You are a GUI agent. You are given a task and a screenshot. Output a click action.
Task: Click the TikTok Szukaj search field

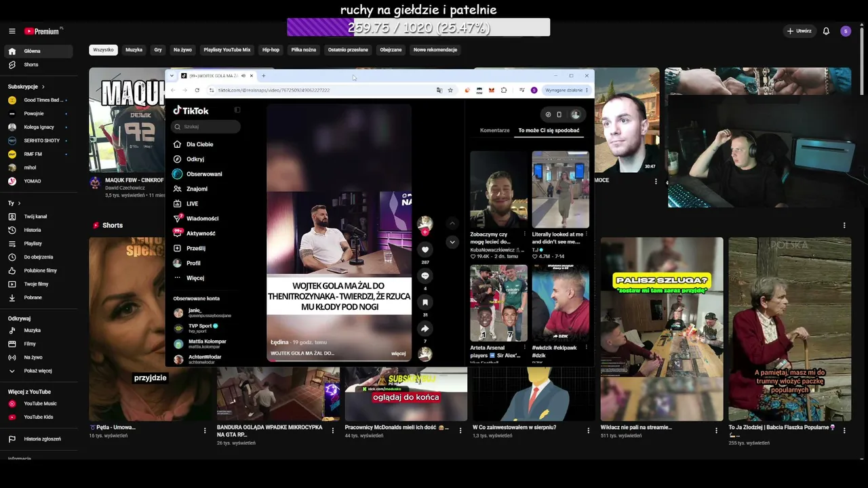point(206,127)
